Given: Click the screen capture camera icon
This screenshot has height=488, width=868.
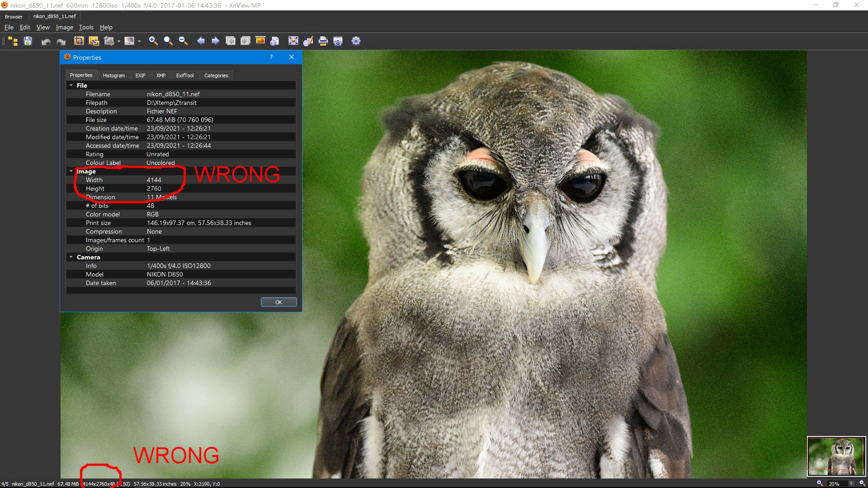Looking at the screenshot, I should point(338,41).
